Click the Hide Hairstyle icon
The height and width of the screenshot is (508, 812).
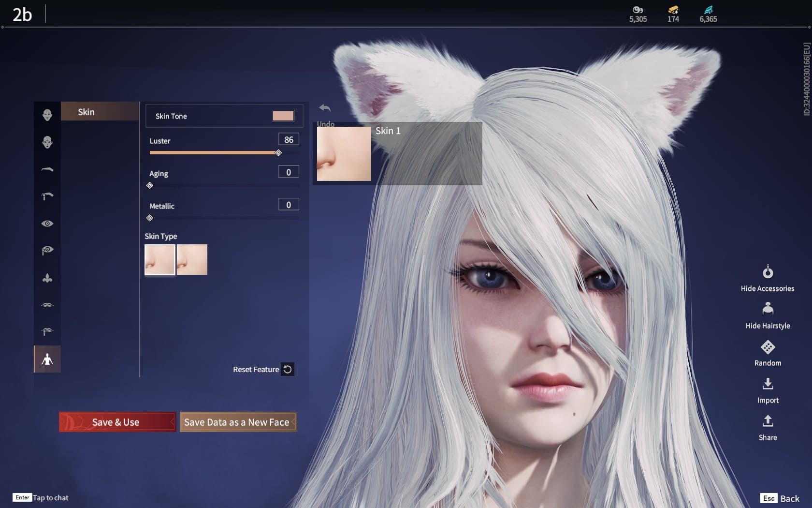tap(768, 309)
